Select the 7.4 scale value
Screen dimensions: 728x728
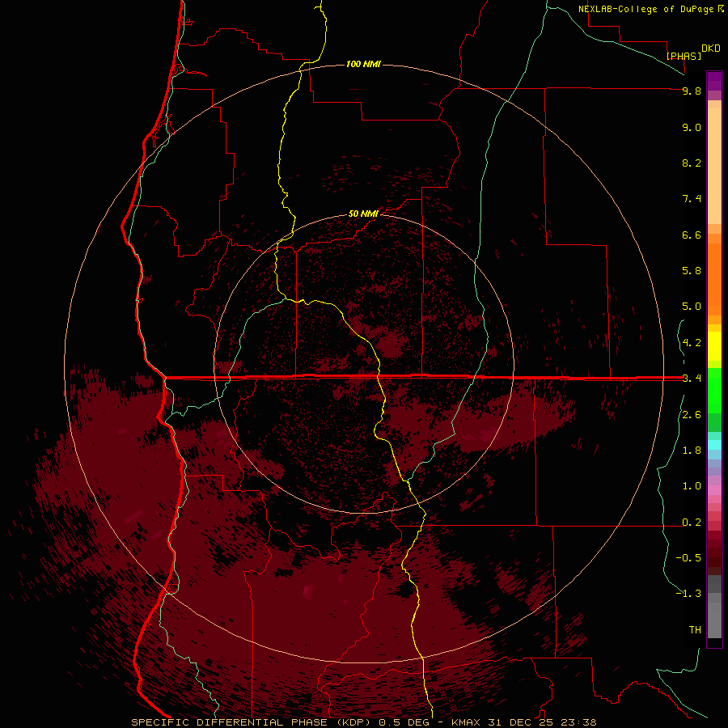(x=692, y=199)
